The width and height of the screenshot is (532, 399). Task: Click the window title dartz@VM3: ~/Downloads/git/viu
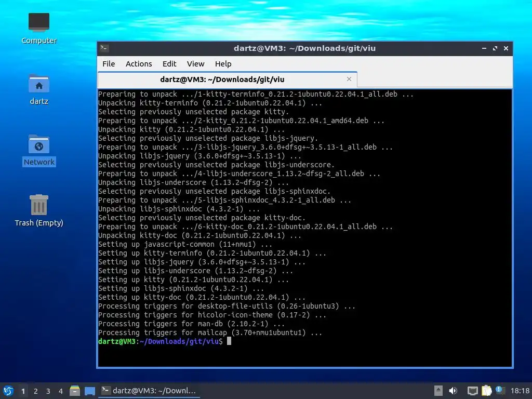(x=304, y=48)
